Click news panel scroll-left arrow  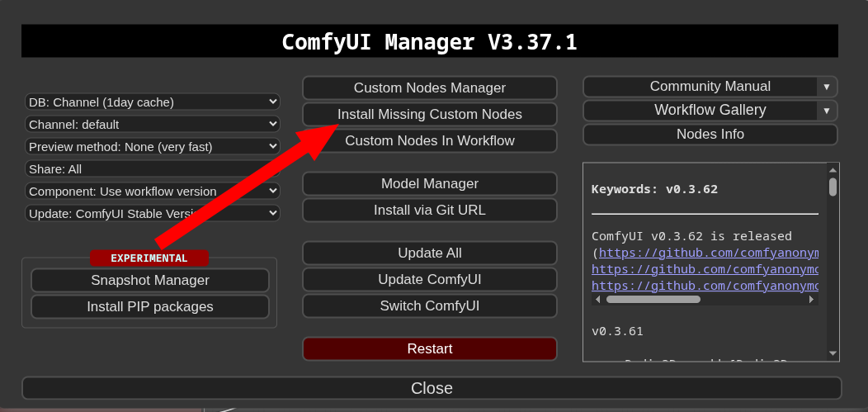(x=597, y=300)
